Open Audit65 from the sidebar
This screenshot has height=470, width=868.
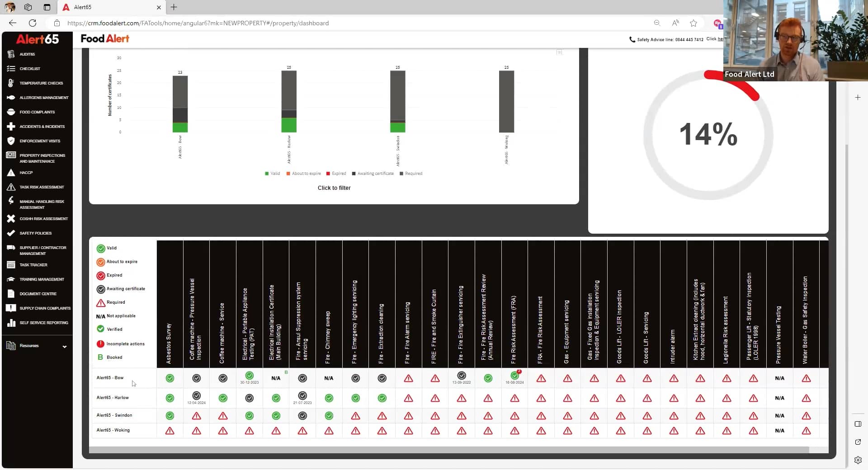[x=26, y=54]
